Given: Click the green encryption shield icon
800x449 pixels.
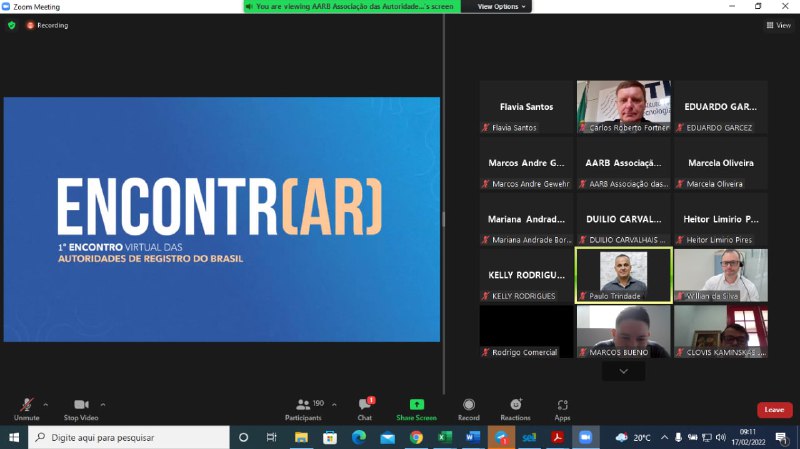Looking at the screenshot, I should pyautogui.click(x=12, y=25).
